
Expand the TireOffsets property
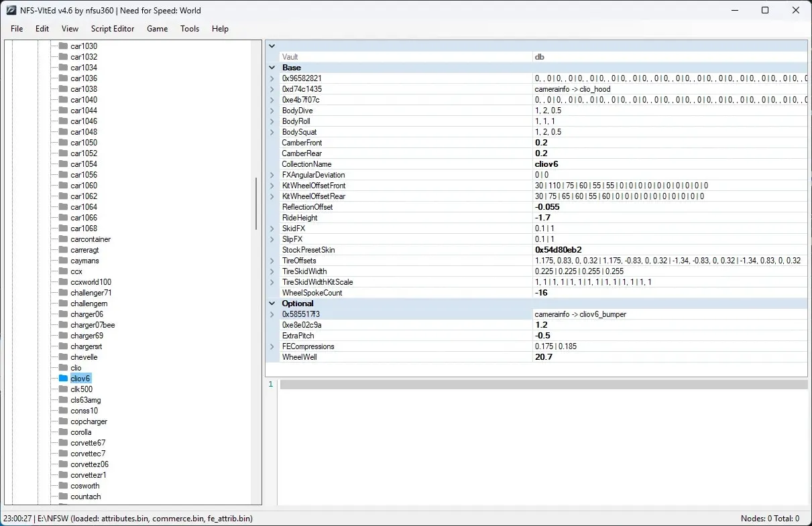tap(272, 261)
